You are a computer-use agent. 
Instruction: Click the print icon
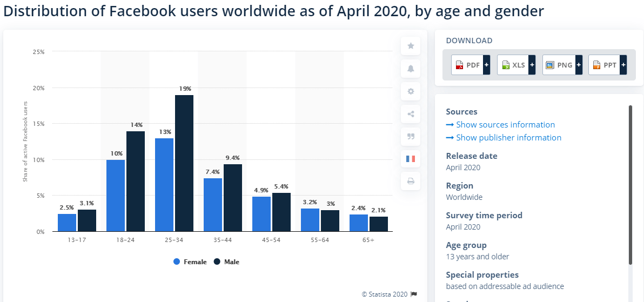pyautogui.click(x=411, y=181)
